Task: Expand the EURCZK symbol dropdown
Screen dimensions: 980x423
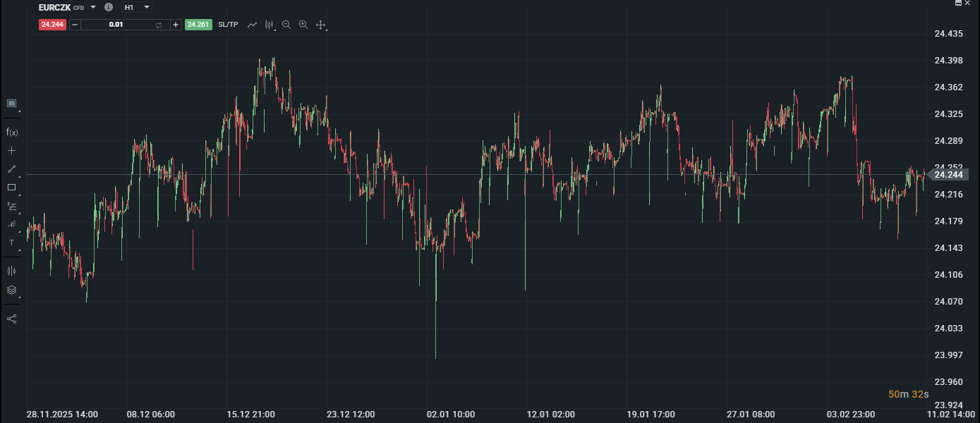Action: tap(93, 7)
